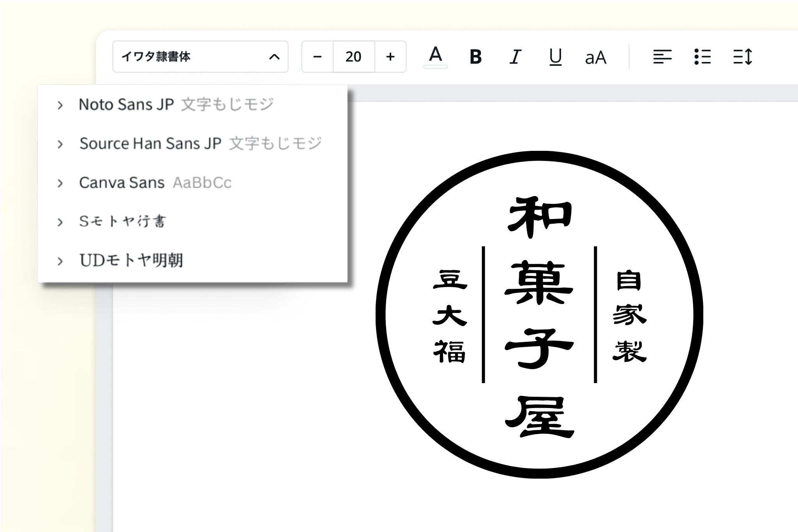Switch text case with aA button
The height and width of the screenshot is (532, 798).
595,57
